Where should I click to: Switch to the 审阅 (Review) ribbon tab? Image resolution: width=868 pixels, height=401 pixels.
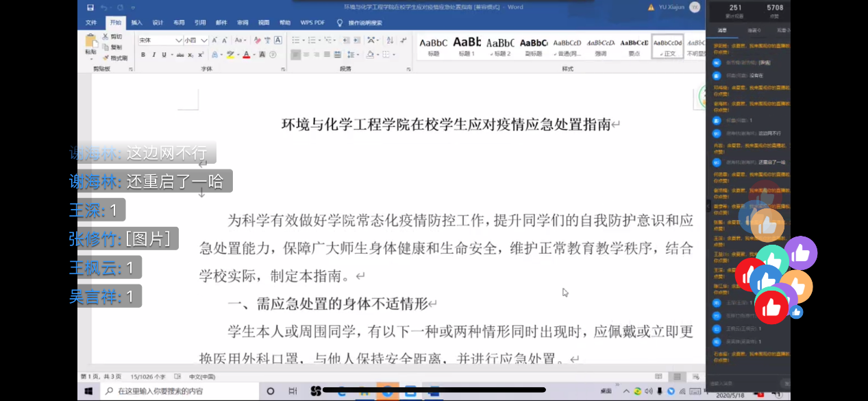point(243,23)
